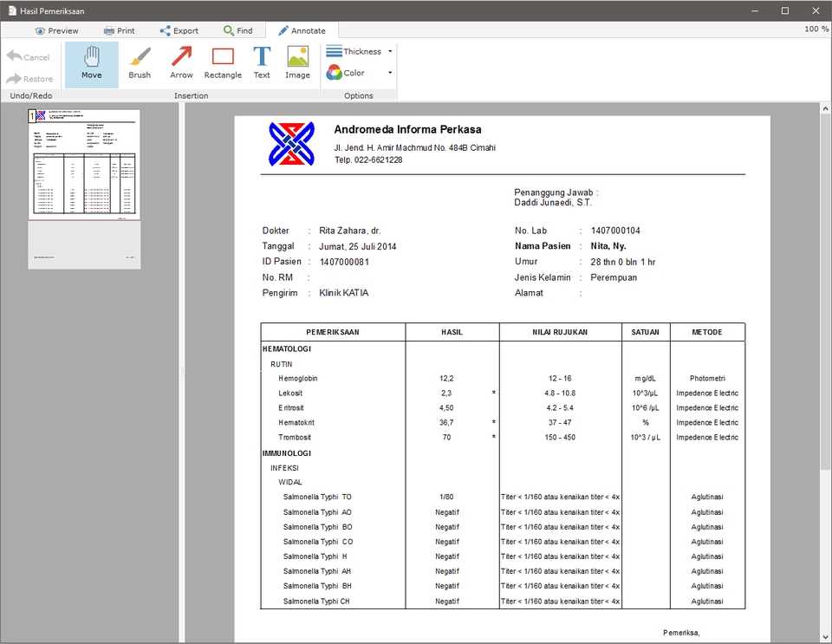Click 'Salmonella Typhi TO' row label
The height and width of the screenshot is (644, 832).
(x=317, y=497)
